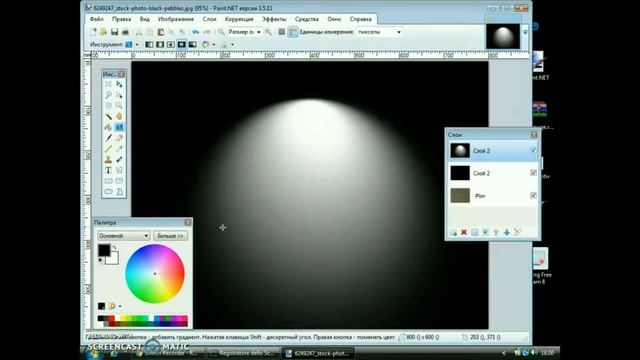Click the primary black color swatch
Viewport: 640px width, 360px height.
point(104,250)
